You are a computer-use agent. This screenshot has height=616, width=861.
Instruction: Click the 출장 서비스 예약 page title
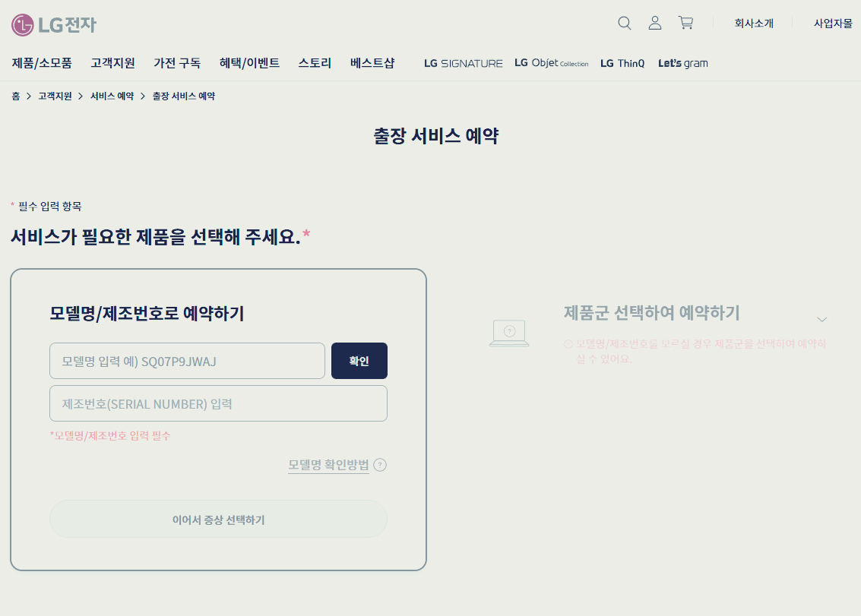pos(436,136)
